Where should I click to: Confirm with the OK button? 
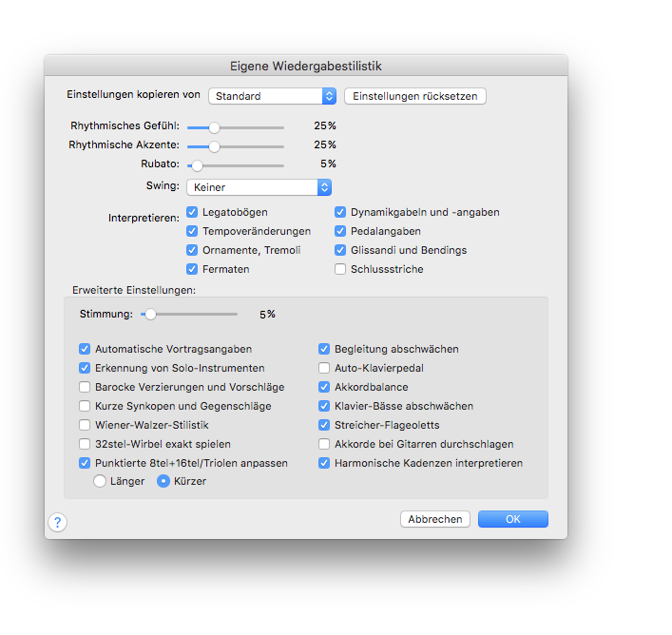(x=513, y=519)
